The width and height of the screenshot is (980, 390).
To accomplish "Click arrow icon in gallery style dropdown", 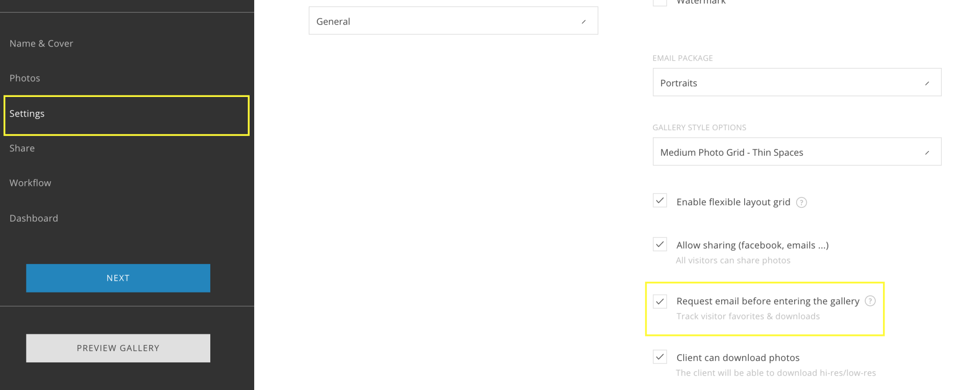I will tap(927, 152).
